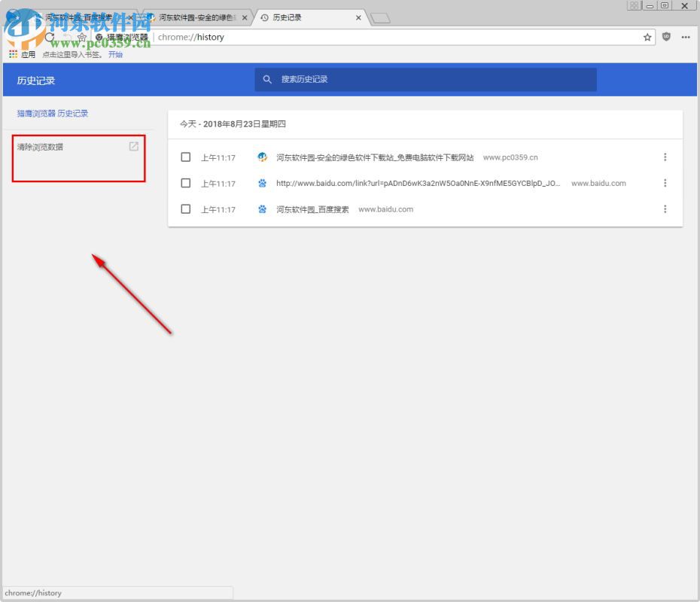Viewport: 700px width, 602px height.
Task: Reload the page with the refresh icon
Action: coord(50,37)
